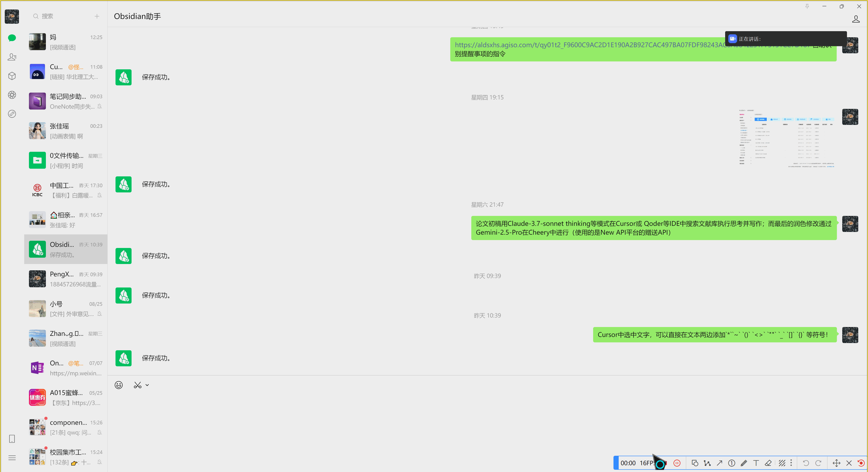
Task: Open chat with 张佳瑶
Action: coord(66,131)
